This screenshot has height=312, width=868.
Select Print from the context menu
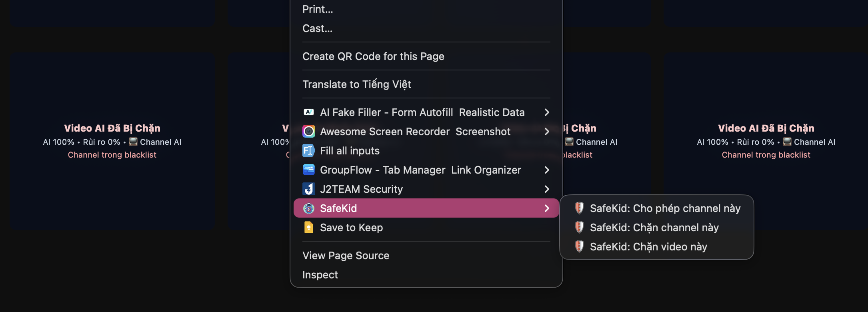click(318, 9)
